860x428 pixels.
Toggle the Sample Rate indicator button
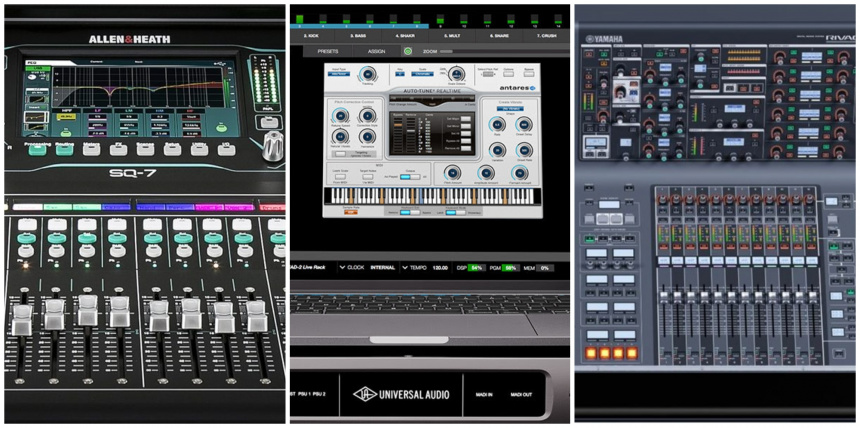pyautogui.click(x=350, y=212)
